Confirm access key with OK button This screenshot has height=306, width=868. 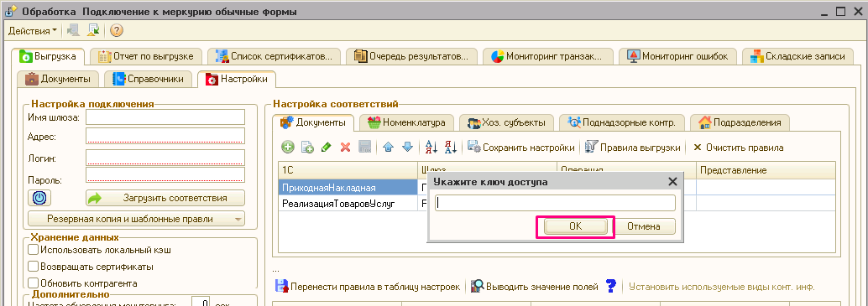pyautogui.click(x=576, y=226)
